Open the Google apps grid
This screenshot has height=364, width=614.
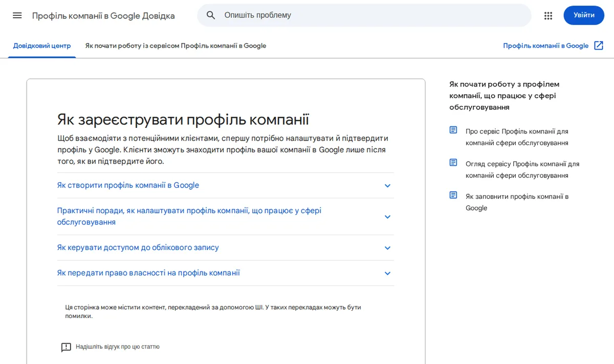coord(549,15)
